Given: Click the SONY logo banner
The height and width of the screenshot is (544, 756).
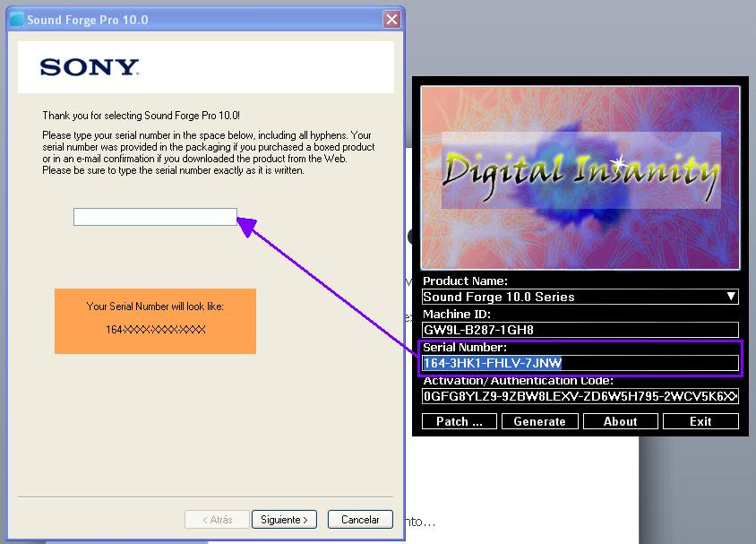Looking at the screenshot, I should coord(206,67).
